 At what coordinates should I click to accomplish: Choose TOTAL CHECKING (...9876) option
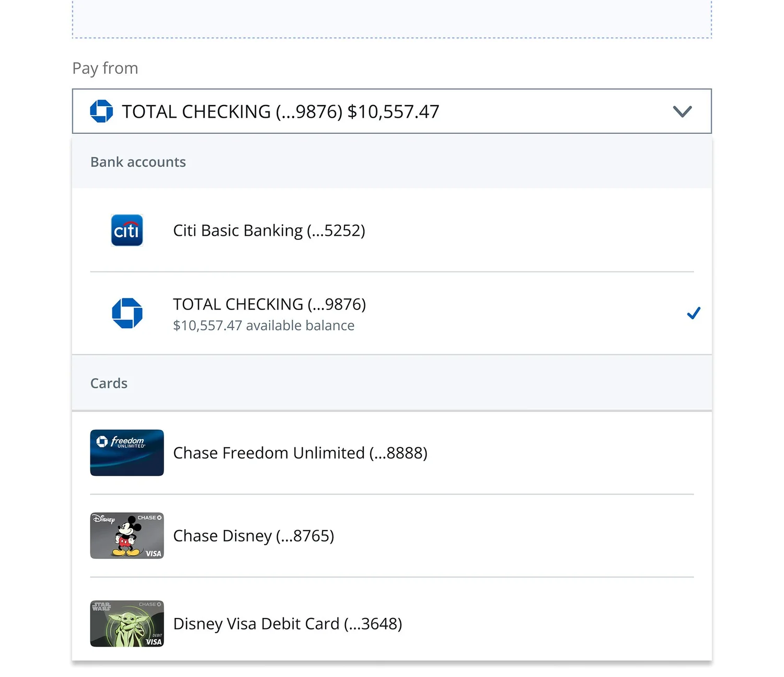(x=392, y=314)
